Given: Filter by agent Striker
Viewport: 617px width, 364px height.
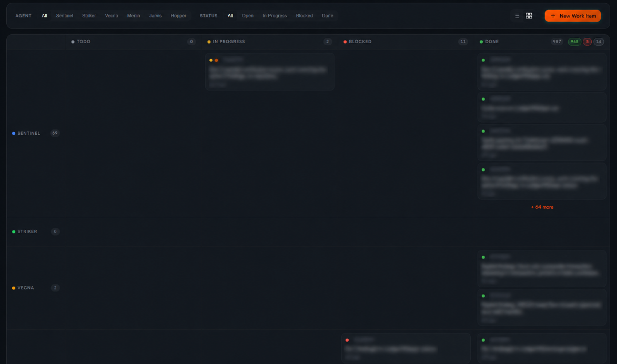Looking at the screenshot, I should click(89, 16).
